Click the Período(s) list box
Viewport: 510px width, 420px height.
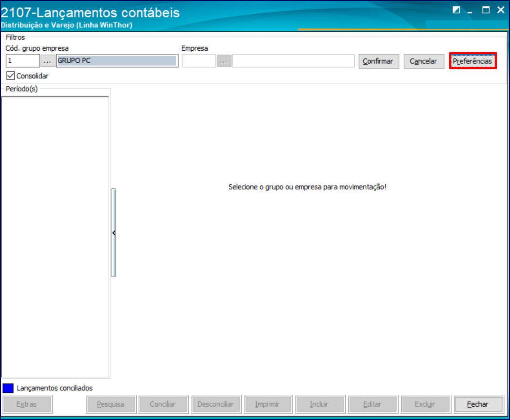(55, 237)
